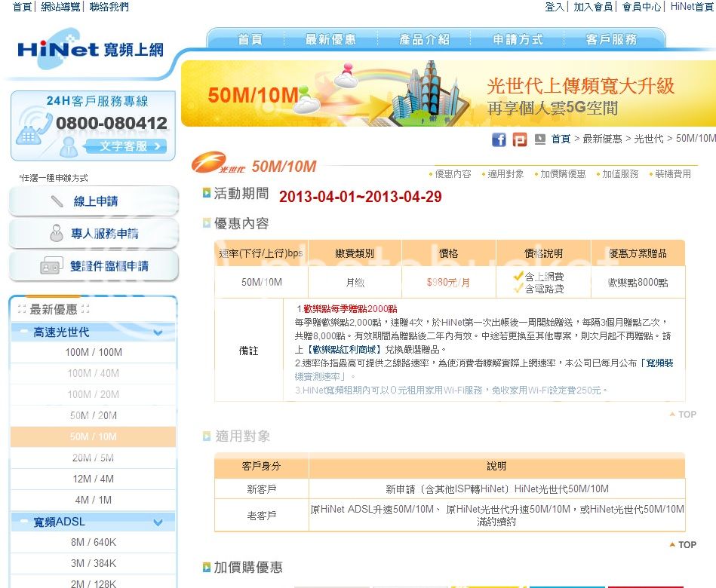Jump to 加價購優惠 anchor link
Viewport: 716px width, 588px height.
(x=563, y=174)
